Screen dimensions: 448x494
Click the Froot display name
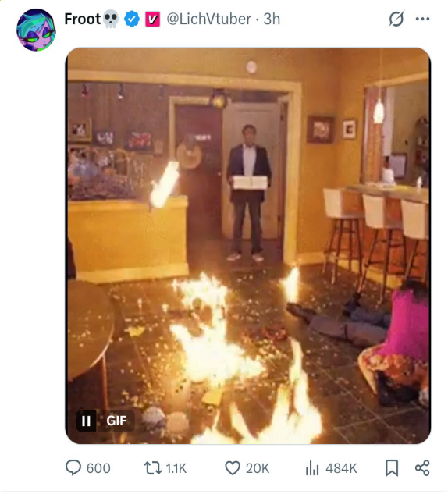point(82,19)
